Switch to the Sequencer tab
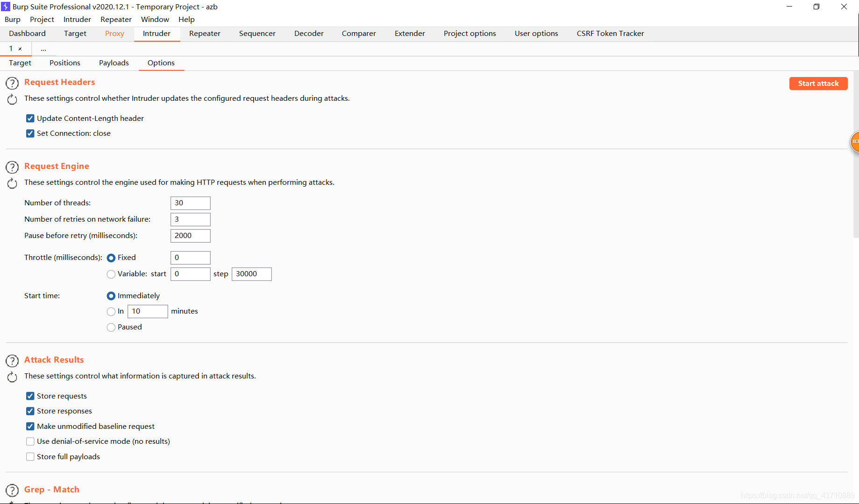Image resolution: width=859 pixels, height=504 pixels. (257, 34)
